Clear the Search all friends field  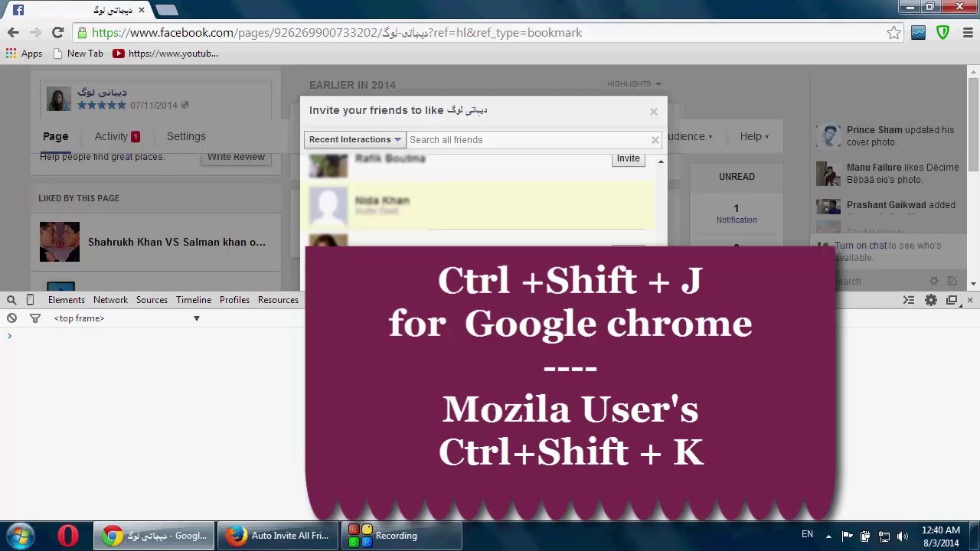[x=655, y=140]
